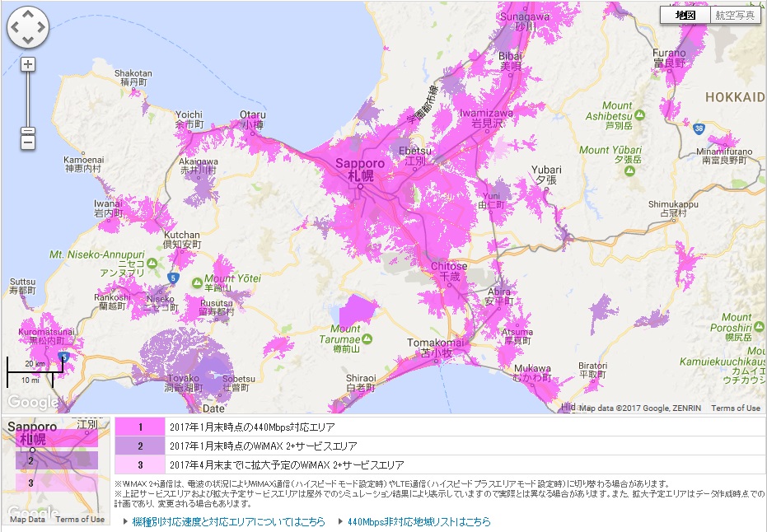Click legend swatch 1 for 440Mbps area

pos(140,427)
